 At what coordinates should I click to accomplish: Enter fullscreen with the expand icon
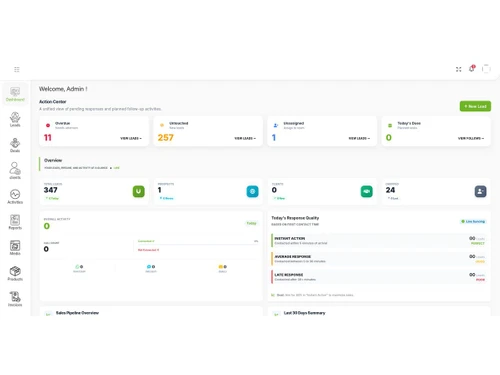tap(459, 69)
